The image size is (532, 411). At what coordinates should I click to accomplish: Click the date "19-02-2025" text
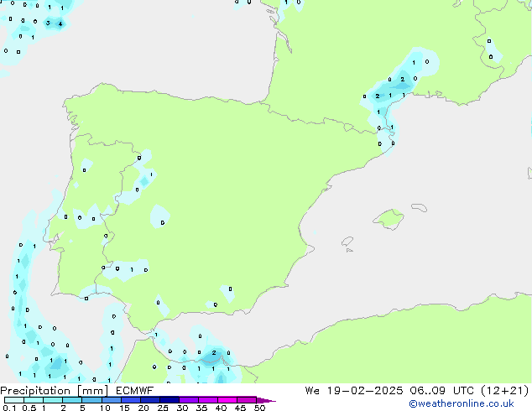coord(365,390)
